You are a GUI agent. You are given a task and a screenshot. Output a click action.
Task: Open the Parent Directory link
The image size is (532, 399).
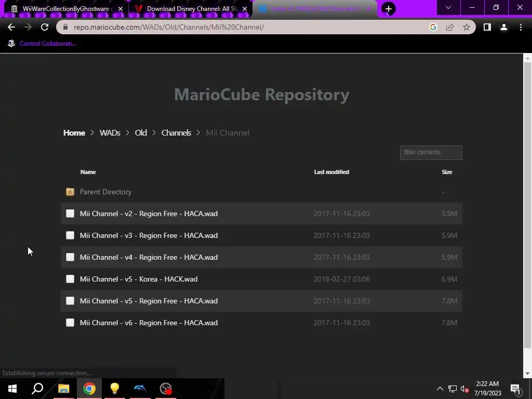point(105,192)
